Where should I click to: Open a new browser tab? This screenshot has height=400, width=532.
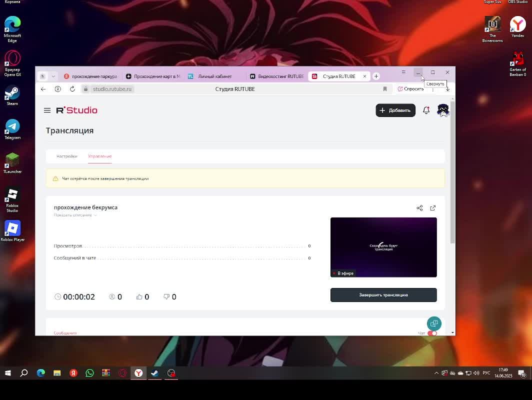click(x=376, y=76)
